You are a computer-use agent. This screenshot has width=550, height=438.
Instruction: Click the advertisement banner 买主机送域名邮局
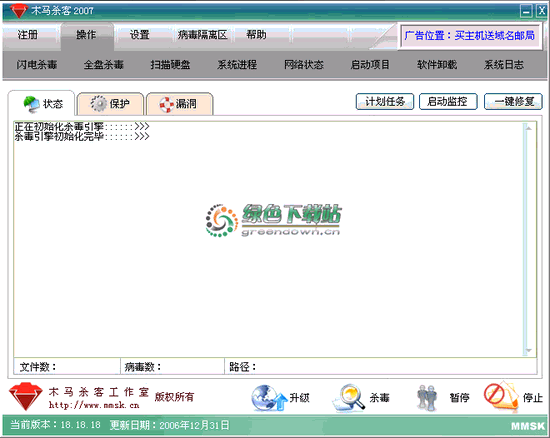tap(470, 35)
